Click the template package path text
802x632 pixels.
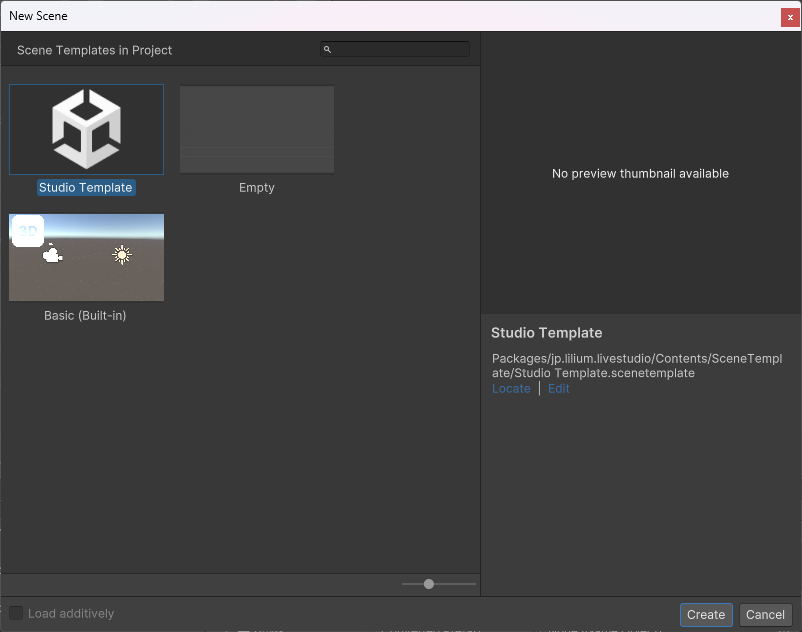(637, 366)
